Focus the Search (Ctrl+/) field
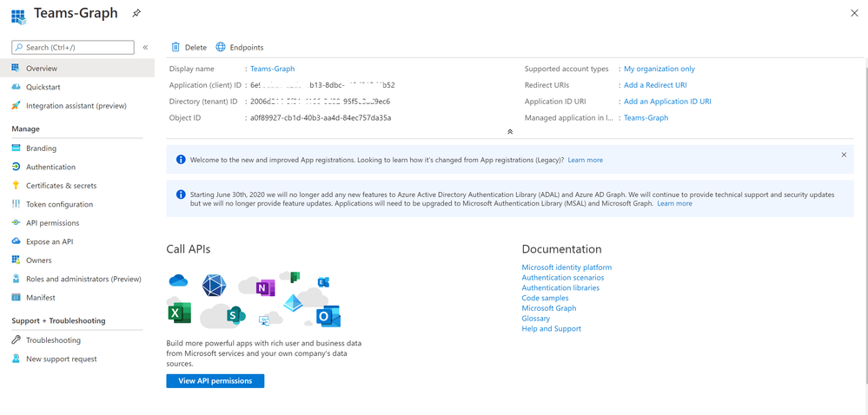Screen dimensions: 868x415 (x=73, y=48)
